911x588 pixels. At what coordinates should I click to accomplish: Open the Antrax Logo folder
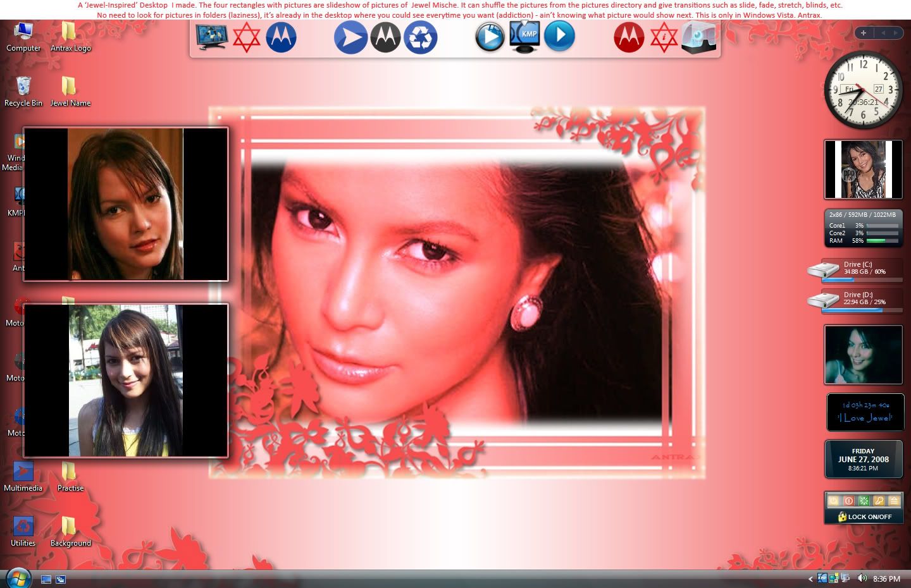point(70,37)
